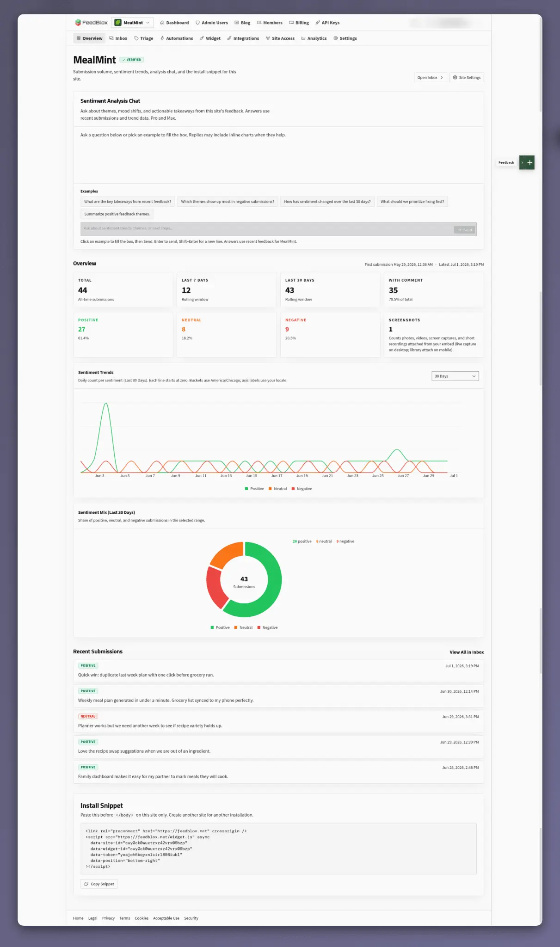Screen dimensions: 560x947
Task: Switch to the Triage tab
Action: pyautogui.click(x=144, y=38)
